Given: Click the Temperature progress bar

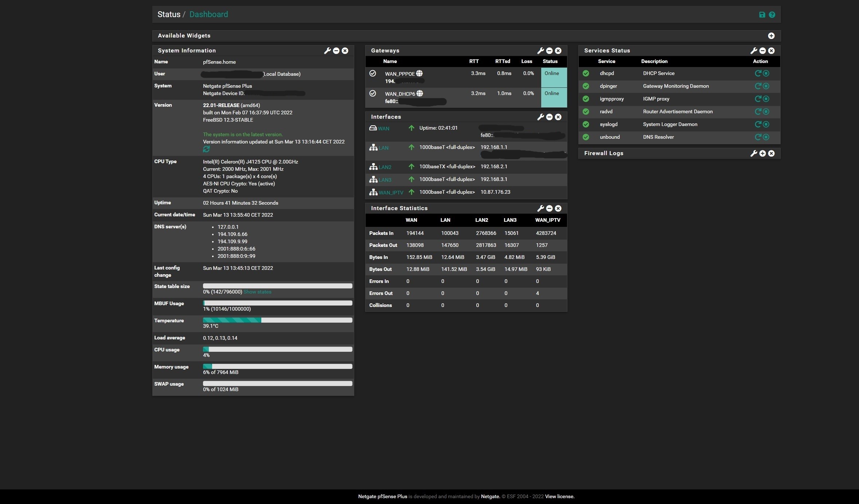Looking at the screenshot, I should [x=277, y=320].
